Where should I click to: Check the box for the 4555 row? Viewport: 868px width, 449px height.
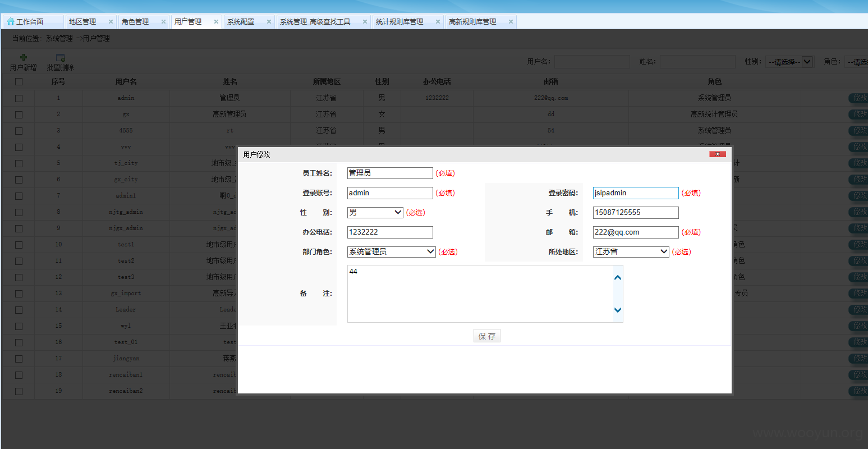click(x=19, y=131)
